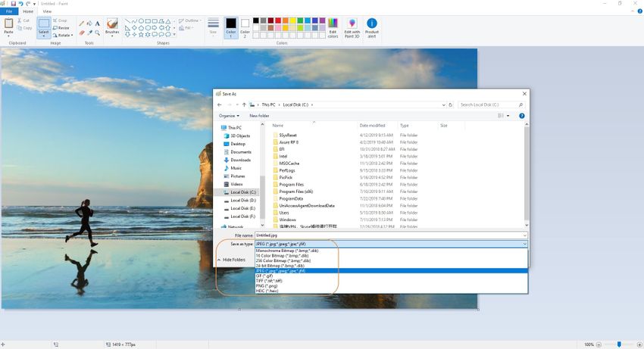Open the File menu
The width and height of the screenshot is (644, 349).
tap(9, 11)
